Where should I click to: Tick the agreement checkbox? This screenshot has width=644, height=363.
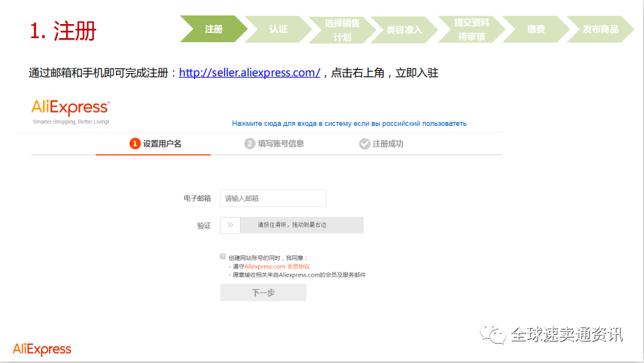click(222, 257)
